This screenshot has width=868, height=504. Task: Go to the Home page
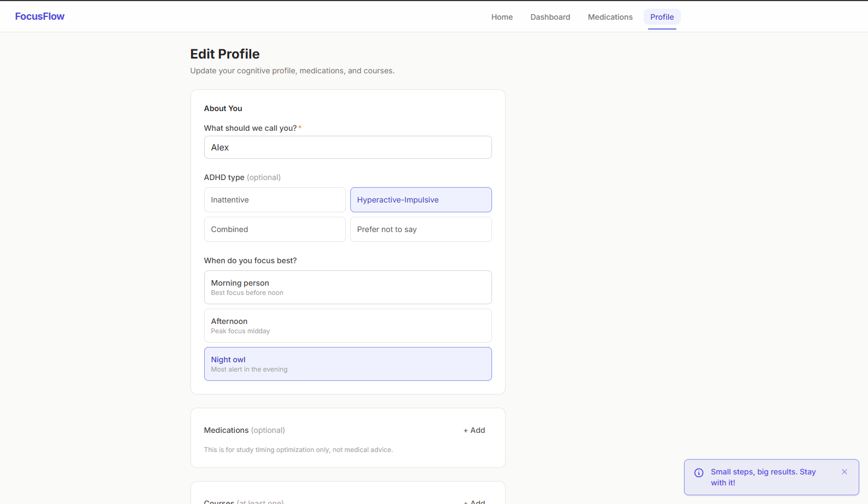coord(502,17)
